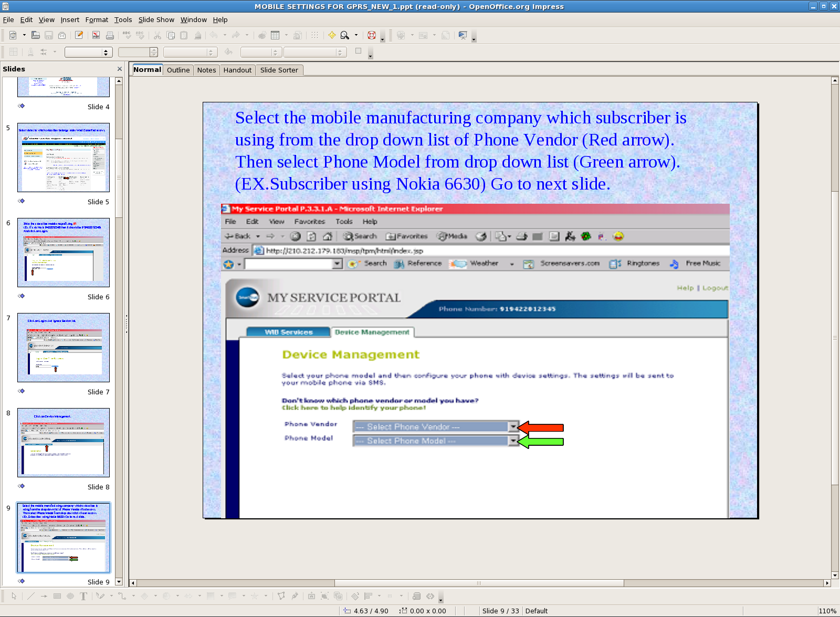Switch to the Notes tab
Screen dimensions: 840x617
pos(206,70)
